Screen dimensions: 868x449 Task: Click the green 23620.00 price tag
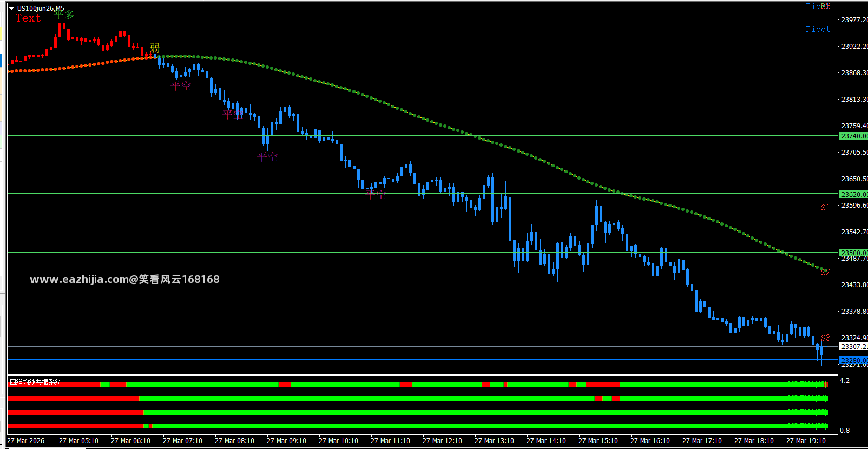[853, 194]
